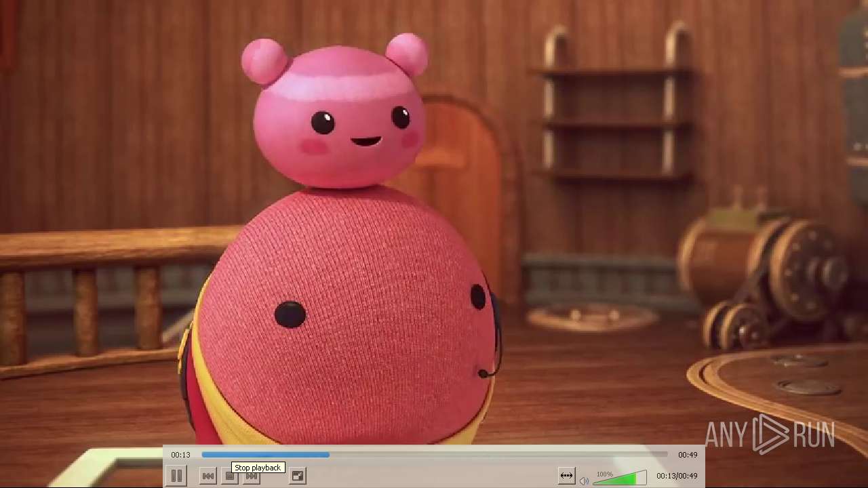Seek along the video progress bar

coord(434,455)
